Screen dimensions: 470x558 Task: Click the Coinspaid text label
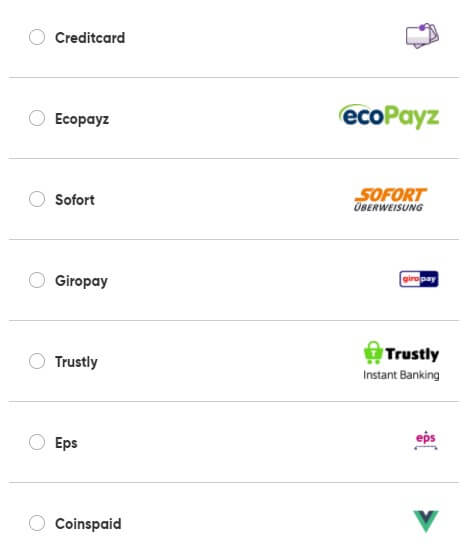(88, 524)
